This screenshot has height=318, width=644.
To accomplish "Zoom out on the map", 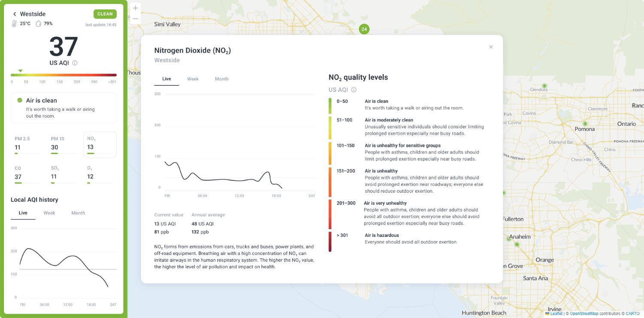I will point(135,19).
